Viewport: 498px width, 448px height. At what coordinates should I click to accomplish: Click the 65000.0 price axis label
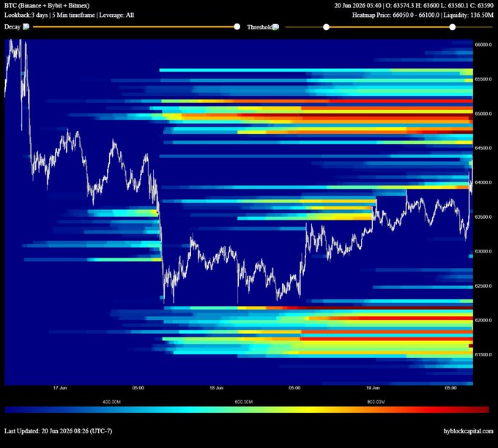pos(483,113)
